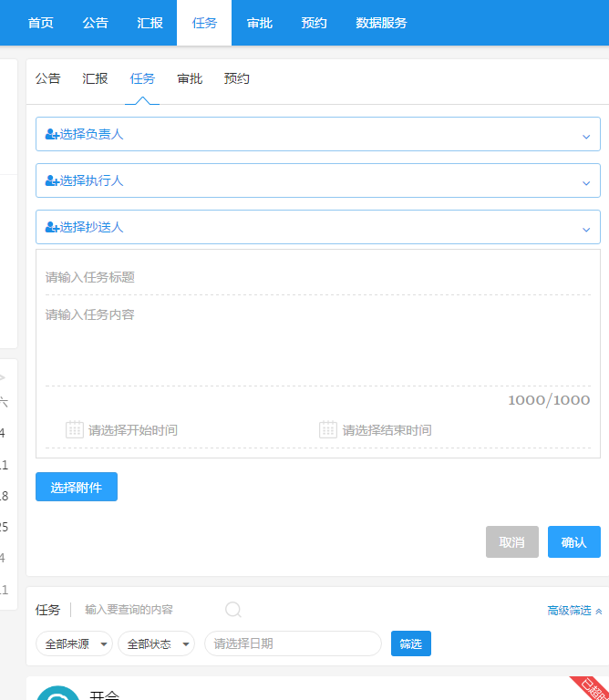The image size is (609, 700).
Task: Click the add-person icon beside 选择负责人
Action: [x=52, y=134]
